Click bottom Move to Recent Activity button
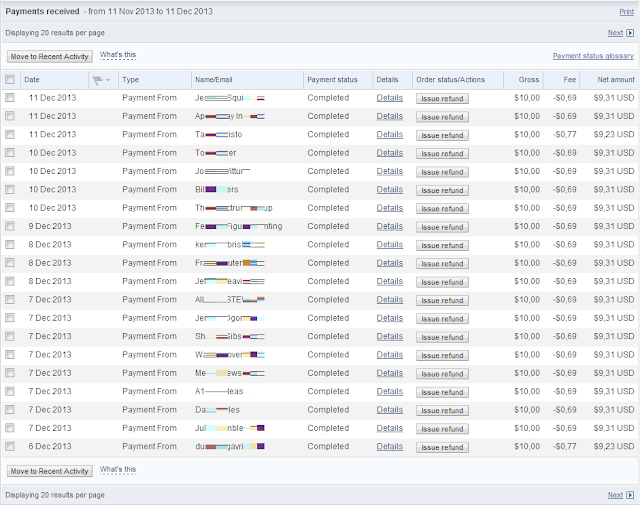Screen dimensions: 640x505 50,471
